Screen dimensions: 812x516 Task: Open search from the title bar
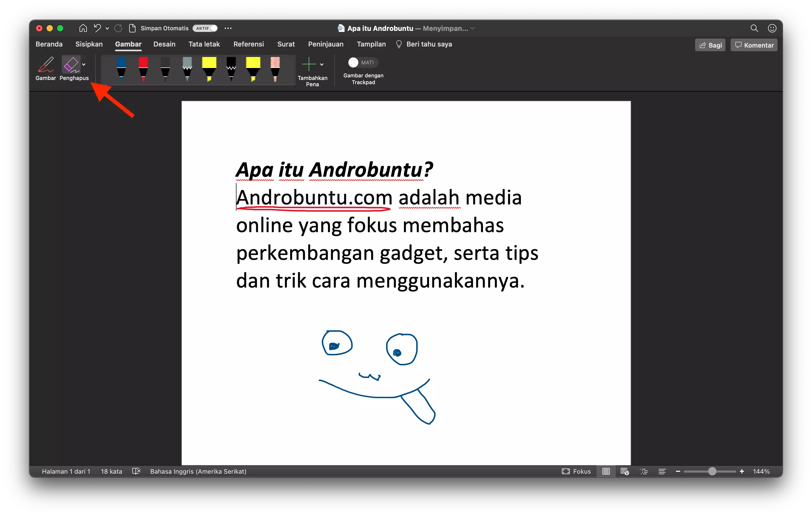pyautogui.click(x=754, y=28)
